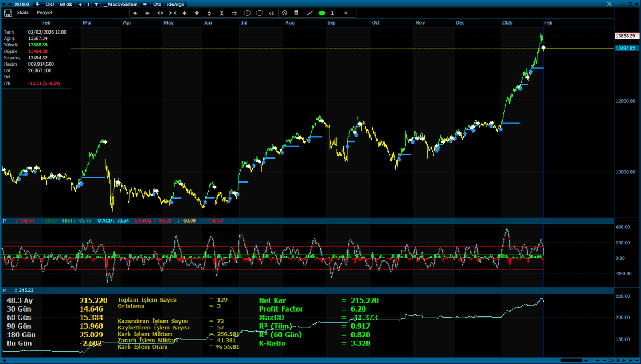The width and height of the screenshot is (641, 364).
Task: Click the double right-arrow toolbar icon
Action: 234,13
